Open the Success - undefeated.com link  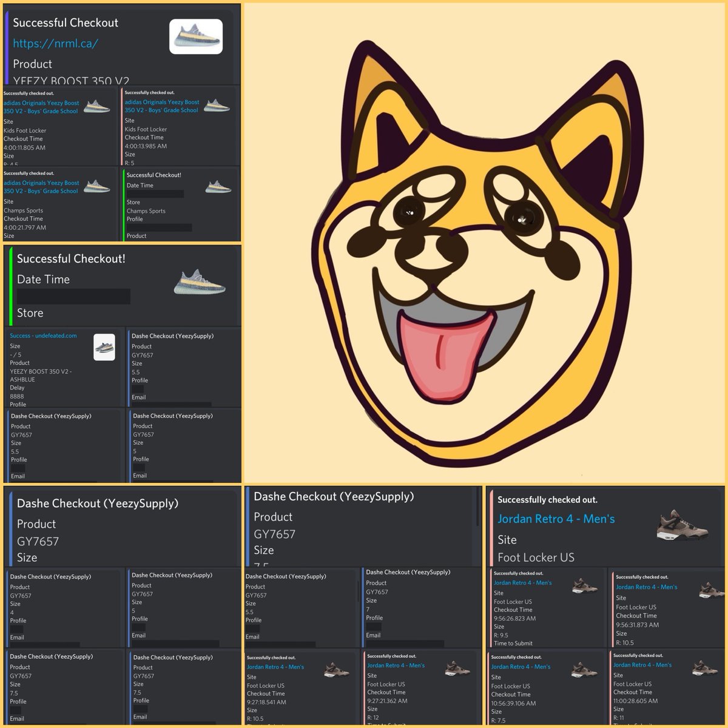click(x=43, y=335)
